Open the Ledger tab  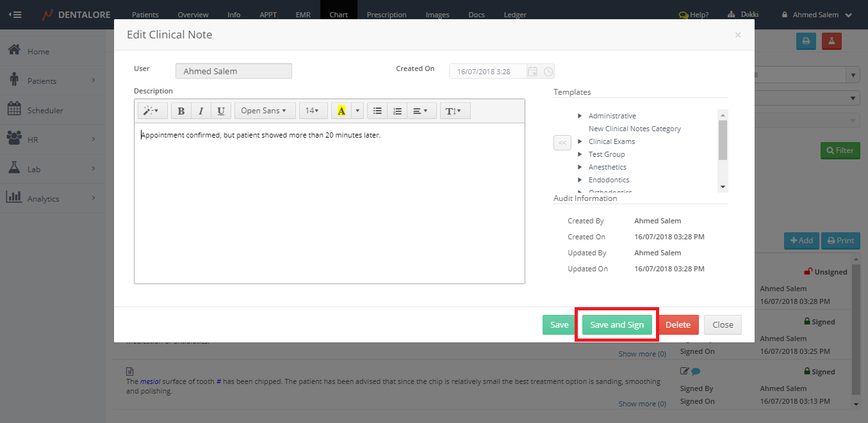(514, 15)
